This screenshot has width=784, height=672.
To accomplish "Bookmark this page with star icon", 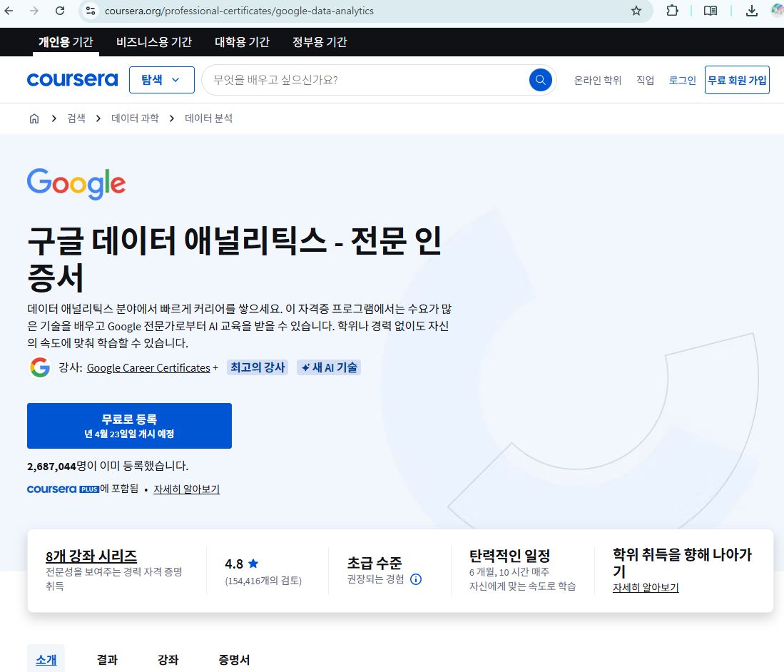I will coord(636,11).
